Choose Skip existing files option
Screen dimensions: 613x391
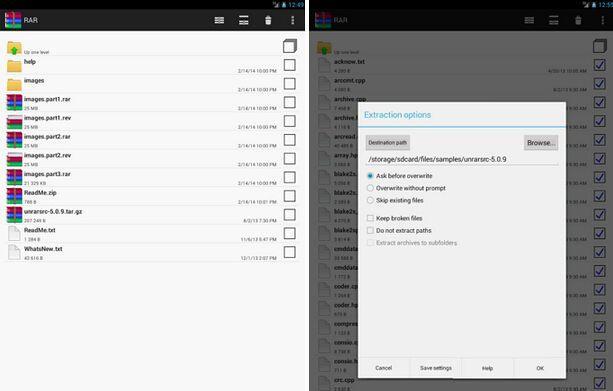pos(395,200)
